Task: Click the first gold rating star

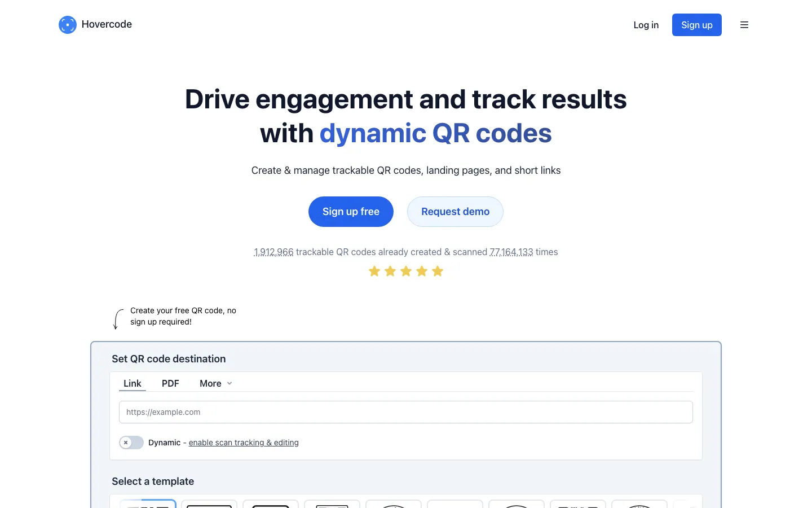Action: pos(374,271)
